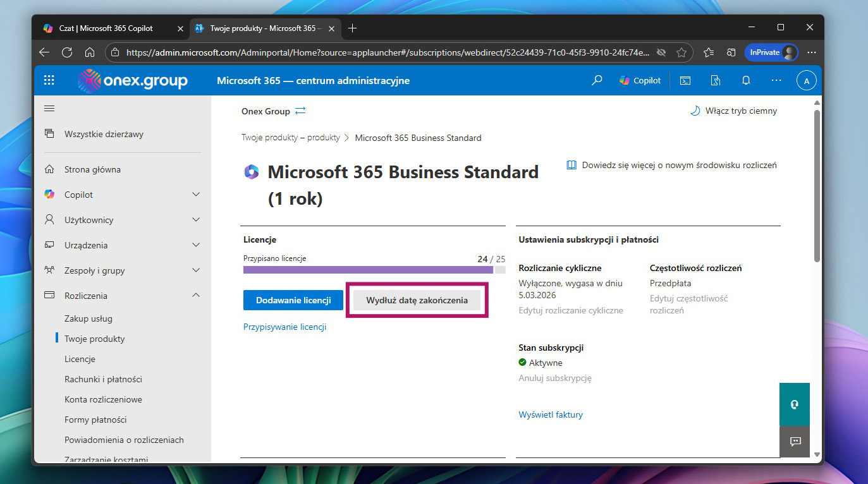Click the teal headset support button
The height and width of the screenshot is (484, 868).
795,404
